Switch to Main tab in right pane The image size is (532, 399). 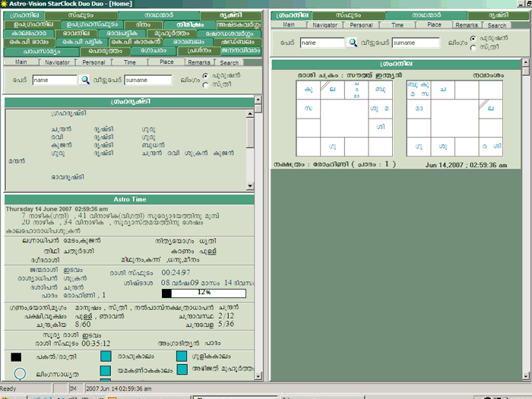pos(289,25)
